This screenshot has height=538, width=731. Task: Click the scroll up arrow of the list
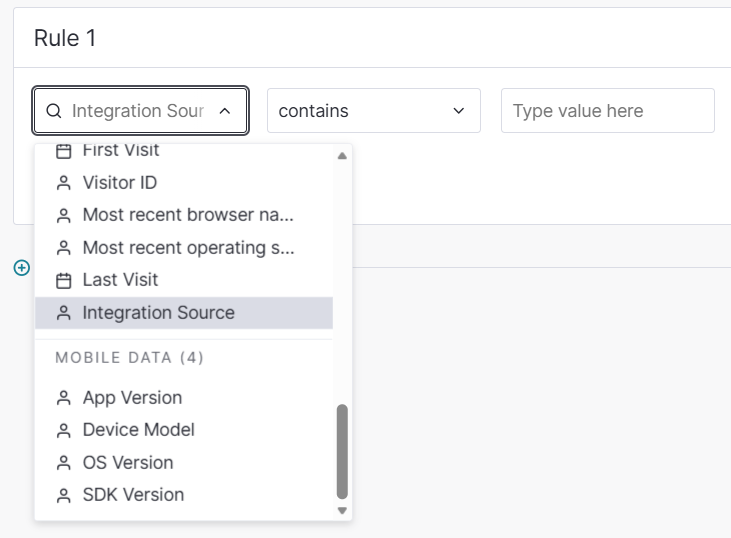[342, 156]
